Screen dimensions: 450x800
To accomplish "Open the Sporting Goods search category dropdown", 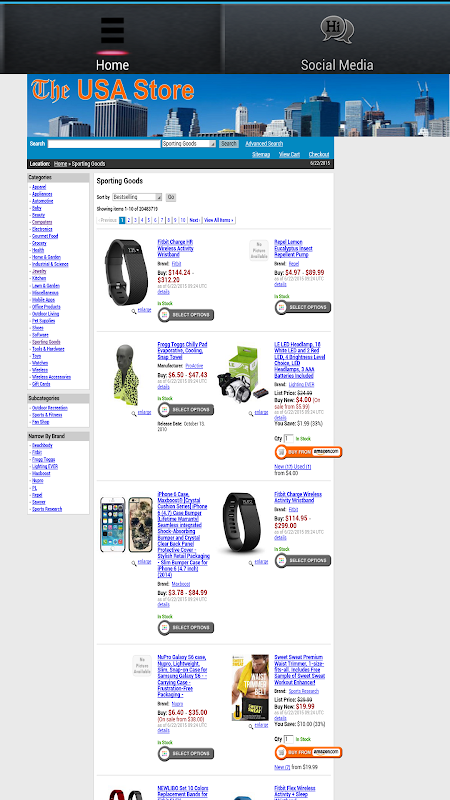I will pyautogui.click(x=189, y=144).
